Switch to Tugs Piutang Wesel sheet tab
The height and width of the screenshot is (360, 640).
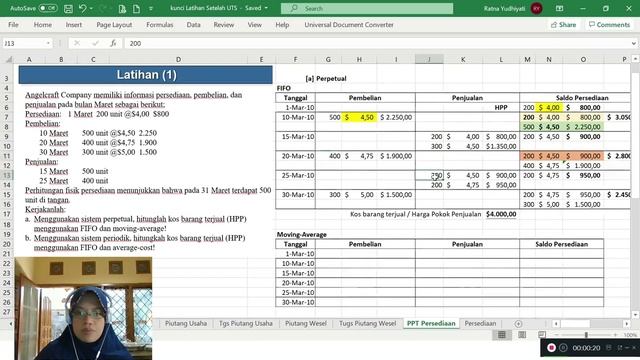(x=367, y=323)
